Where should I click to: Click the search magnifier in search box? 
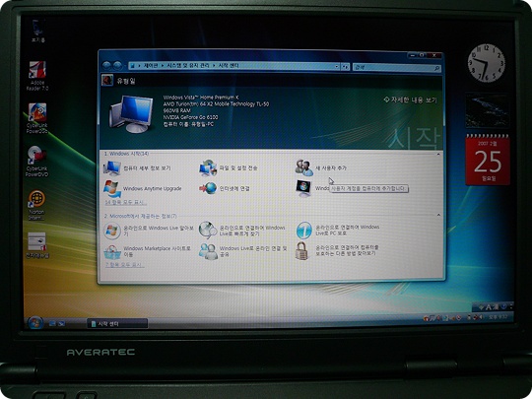[x=437, y=68]
